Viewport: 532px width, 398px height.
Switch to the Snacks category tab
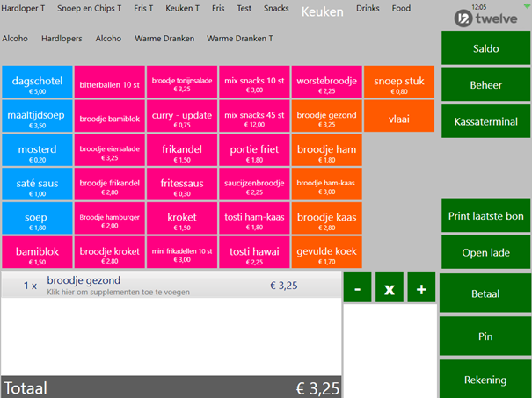[x=275, y=8]
